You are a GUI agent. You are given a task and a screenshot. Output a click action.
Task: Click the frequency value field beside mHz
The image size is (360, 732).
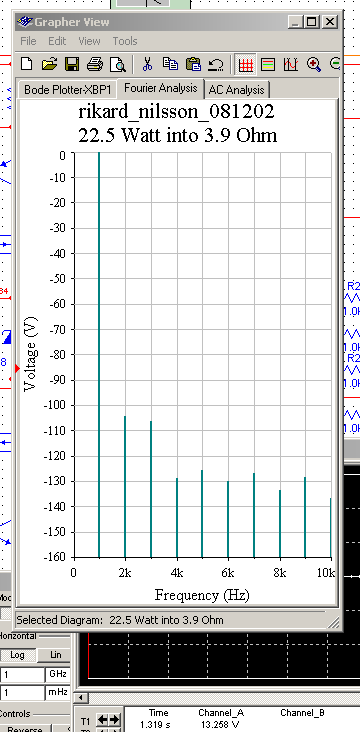click(21, 693)
